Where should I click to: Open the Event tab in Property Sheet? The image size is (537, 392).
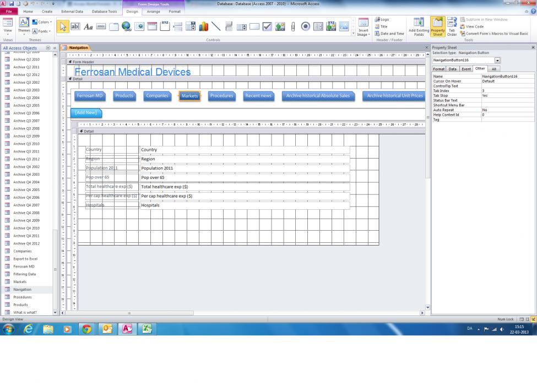coord(466,69)
